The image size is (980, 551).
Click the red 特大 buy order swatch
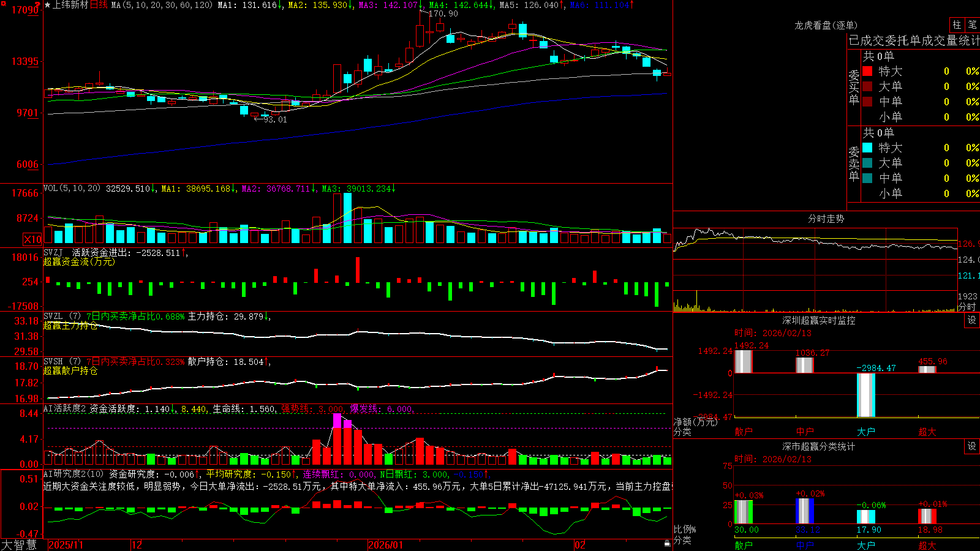[x=867, y=71]
